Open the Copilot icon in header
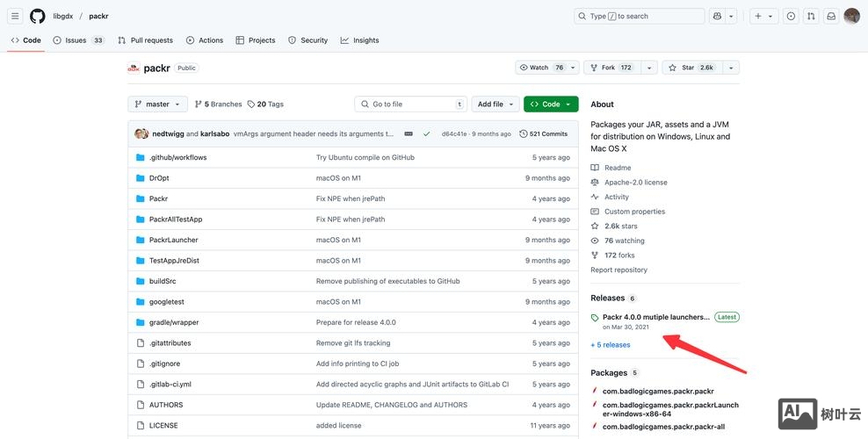The height and width of the screenshot is (439, 868). [x=718, y=16]
